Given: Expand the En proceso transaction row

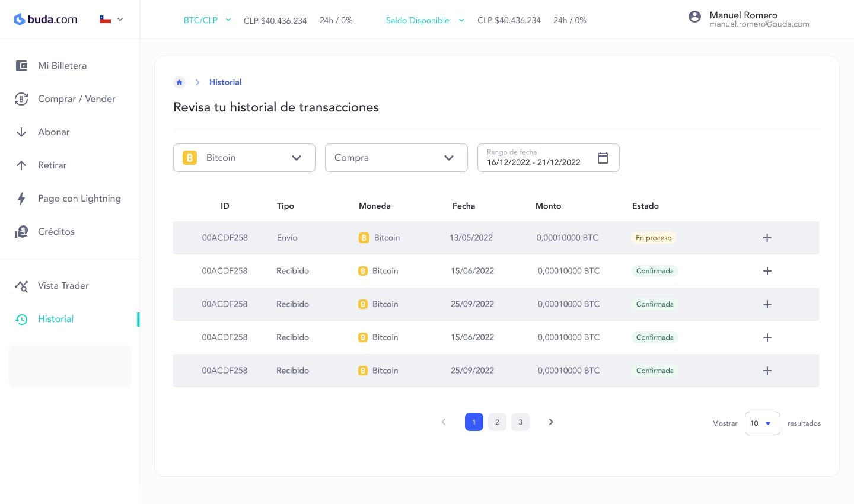Looking at the screenshot, I should coord(767,238).
